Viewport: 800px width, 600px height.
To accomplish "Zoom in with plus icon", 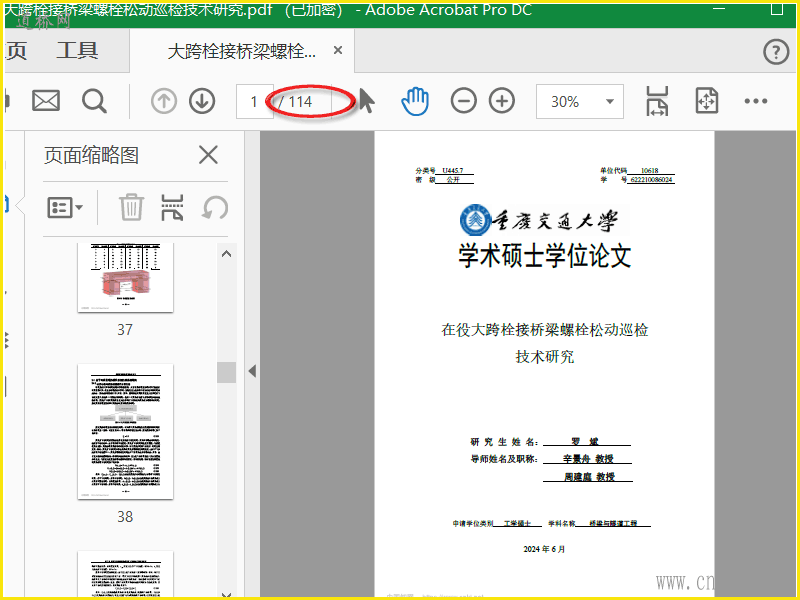I will click(502, 101).
